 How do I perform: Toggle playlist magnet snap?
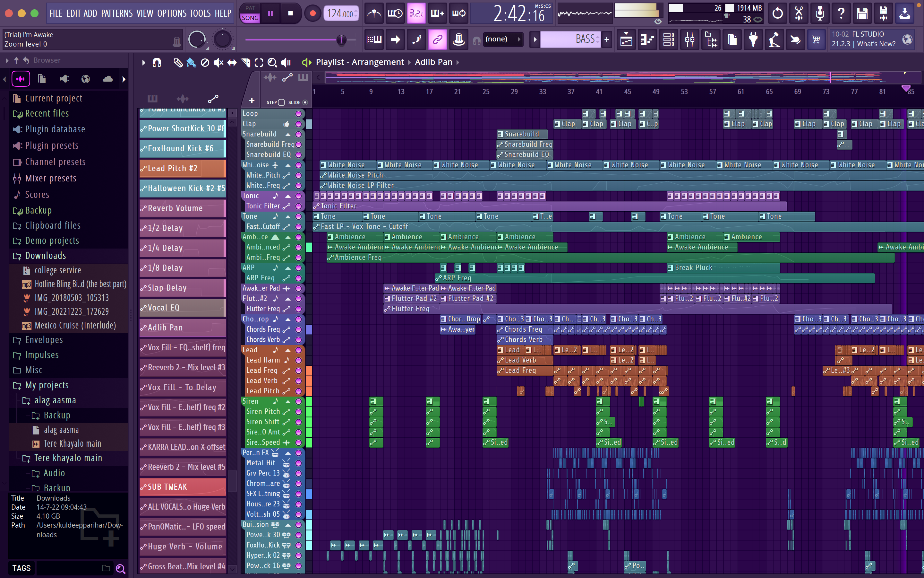157,62
